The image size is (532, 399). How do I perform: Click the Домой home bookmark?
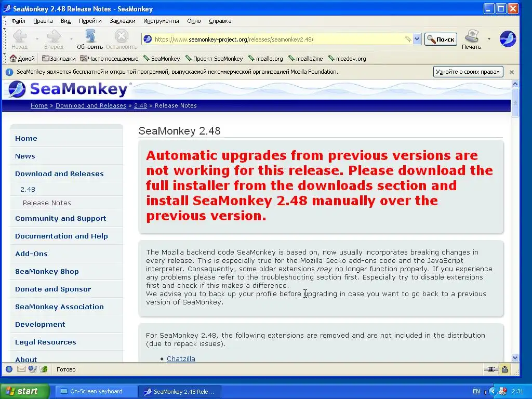(x=22, y=59)
